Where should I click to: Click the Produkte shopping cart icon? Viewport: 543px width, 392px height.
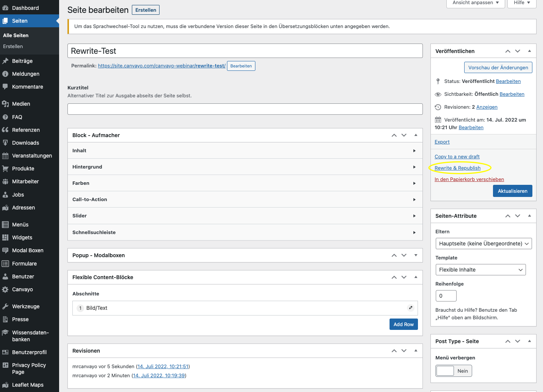[5, 169]
